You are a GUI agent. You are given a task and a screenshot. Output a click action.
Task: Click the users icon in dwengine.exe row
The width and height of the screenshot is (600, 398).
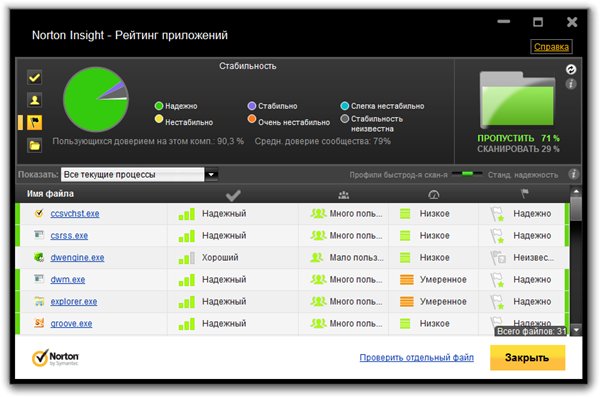[x=317, y=258]
